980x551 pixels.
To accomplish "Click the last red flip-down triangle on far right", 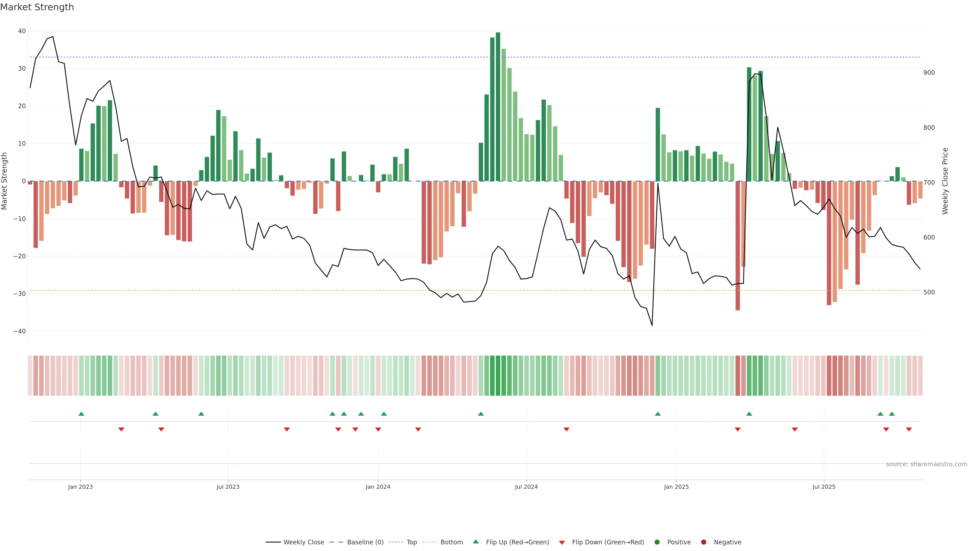I will (909, 429).
